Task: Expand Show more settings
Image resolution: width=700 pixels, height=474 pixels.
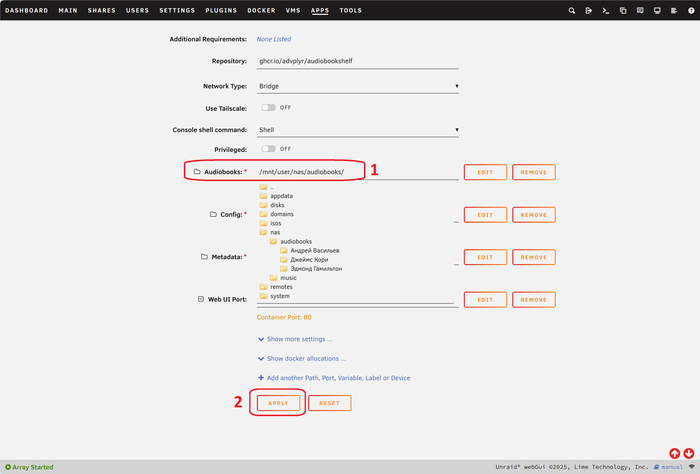Action: tap(299, 339)
